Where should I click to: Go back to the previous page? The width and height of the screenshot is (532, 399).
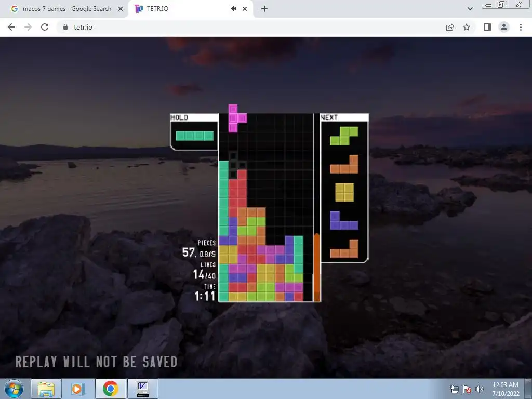click(x=11, y=27)
